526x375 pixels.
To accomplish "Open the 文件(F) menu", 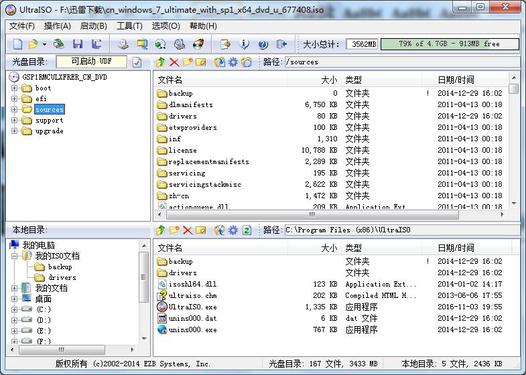I will tap(22, 26).
